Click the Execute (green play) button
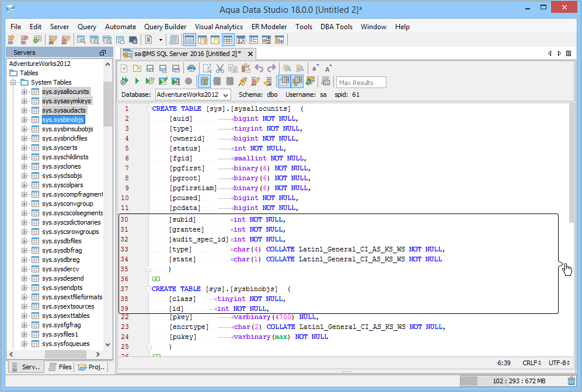This screenshot has height=392, width=582. pos(137,81)
